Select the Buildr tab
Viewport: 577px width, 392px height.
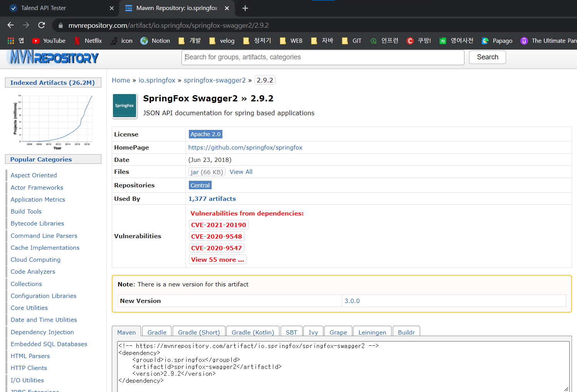[406, 332]
